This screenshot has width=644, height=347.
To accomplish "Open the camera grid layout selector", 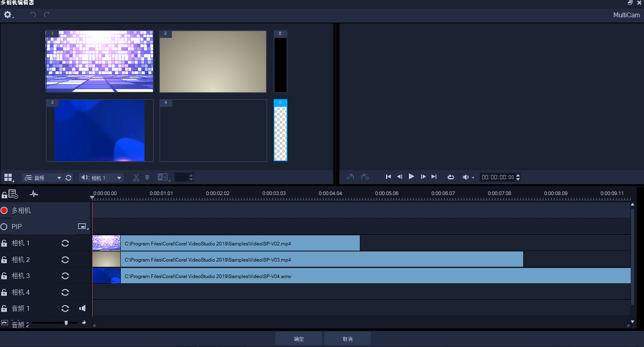I will [8, 177].
